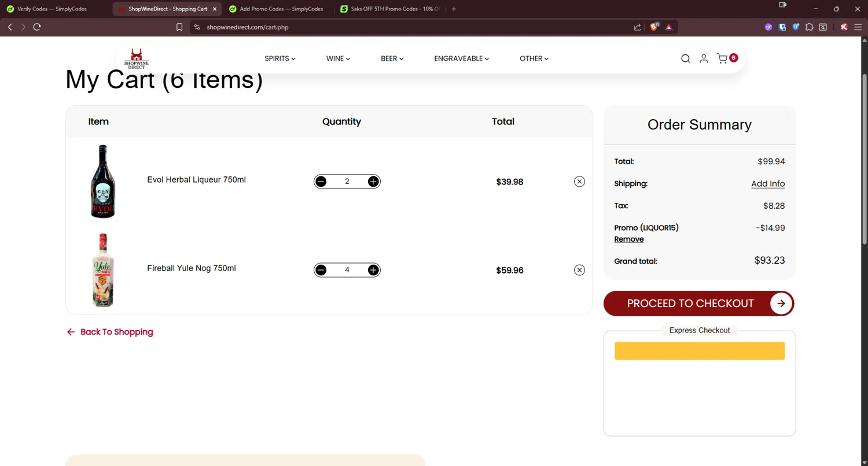
Task: Open a new browser tab with plus
Action: click(x=454, y=9)
